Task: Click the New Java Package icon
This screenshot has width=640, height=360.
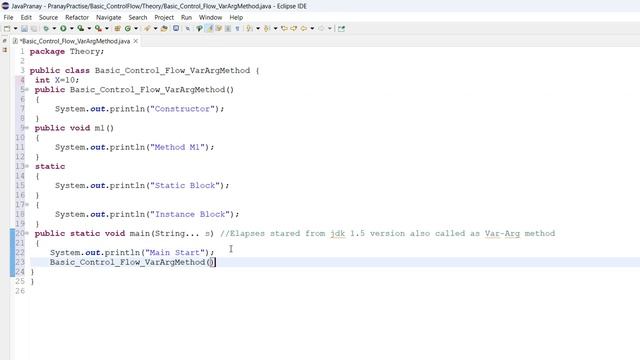Action: (117, 29)
